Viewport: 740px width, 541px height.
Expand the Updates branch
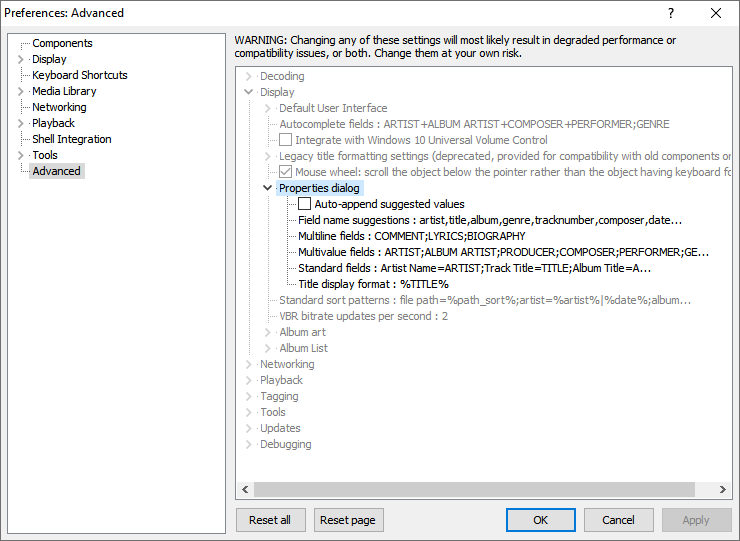248,429
